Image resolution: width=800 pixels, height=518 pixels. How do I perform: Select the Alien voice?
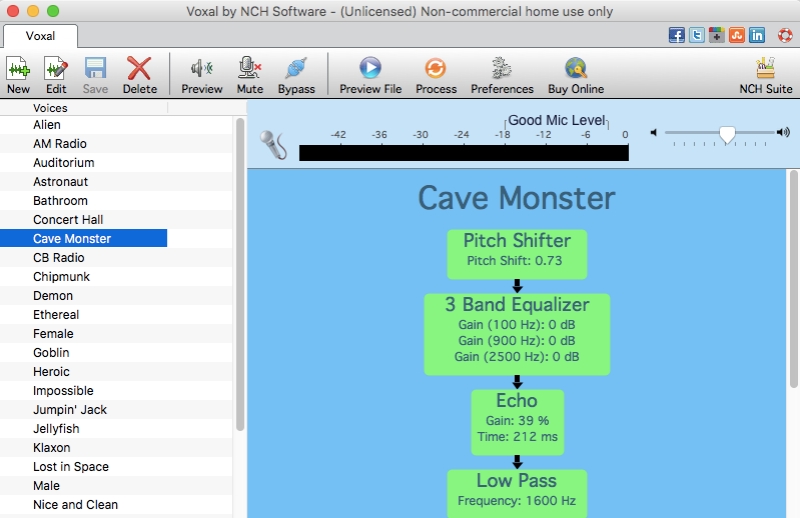pos(116,125)
